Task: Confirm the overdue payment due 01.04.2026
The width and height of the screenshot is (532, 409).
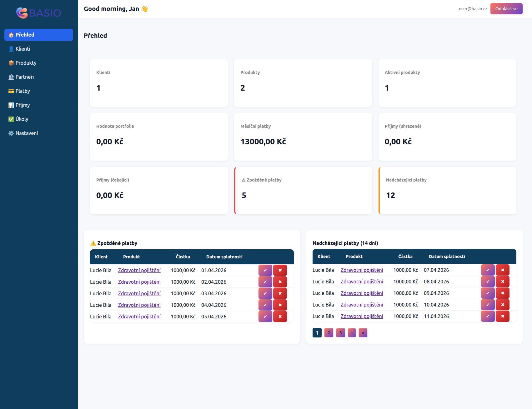Action: coord(265,270)
